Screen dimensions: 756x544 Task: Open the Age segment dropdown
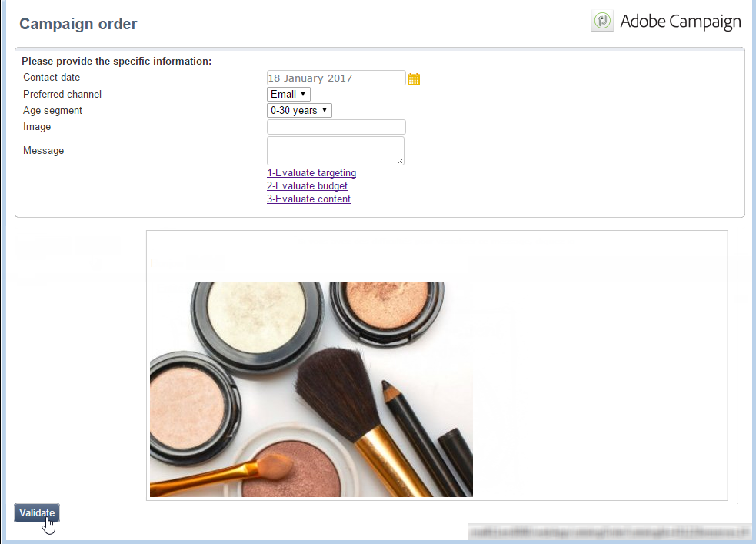point(299,111)
